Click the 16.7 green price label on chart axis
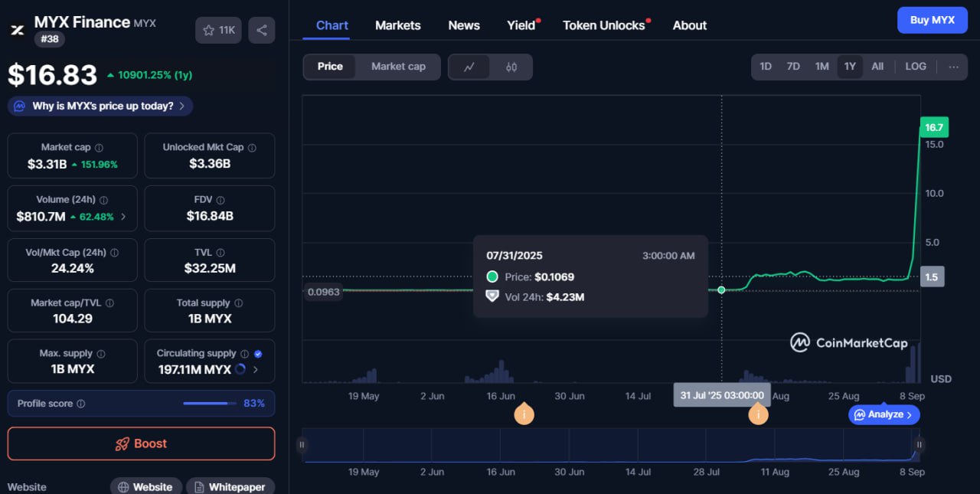Screen dimensions: 980x494 point(933,127)
